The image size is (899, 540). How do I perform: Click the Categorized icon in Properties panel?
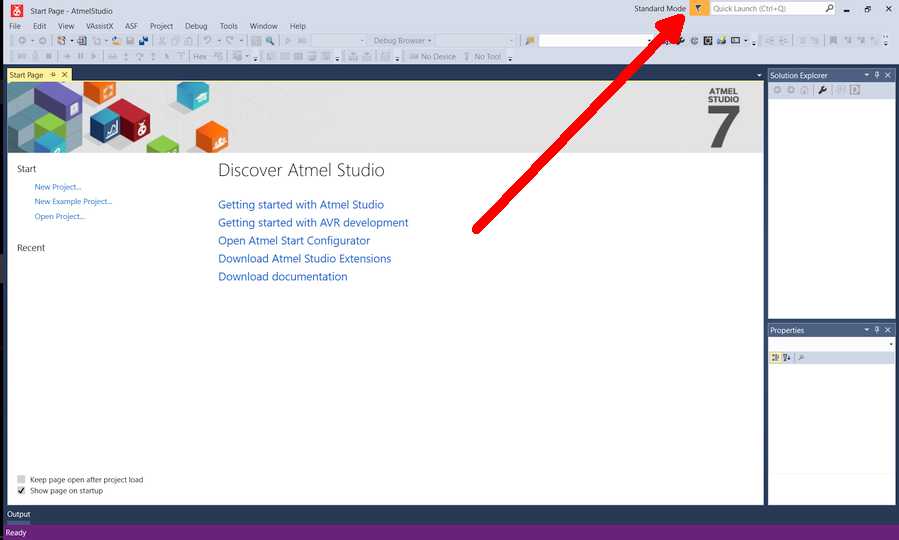click(x=775, y=357)
